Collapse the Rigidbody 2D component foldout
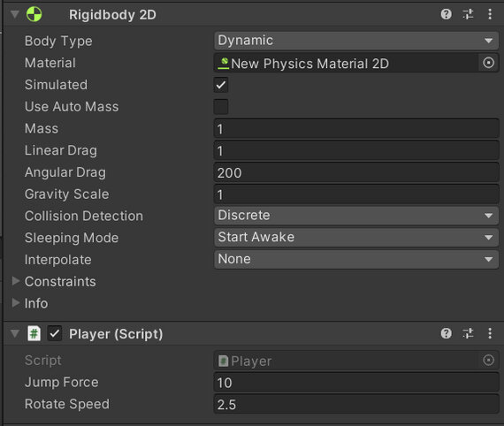Viewport: 504px width, 426px height. [x=15, y=14]
